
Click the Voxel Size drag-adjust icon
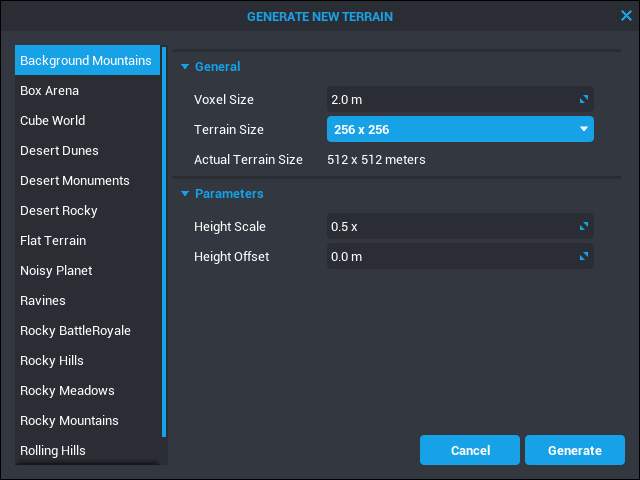tap(584, 100)
